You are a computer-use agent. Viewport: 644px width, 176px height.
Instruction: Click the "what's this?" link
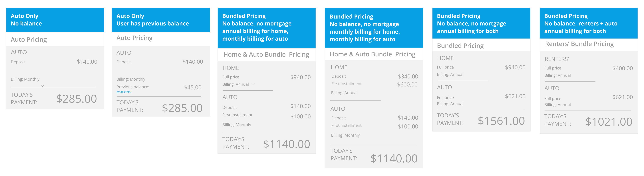pos(124,92)
